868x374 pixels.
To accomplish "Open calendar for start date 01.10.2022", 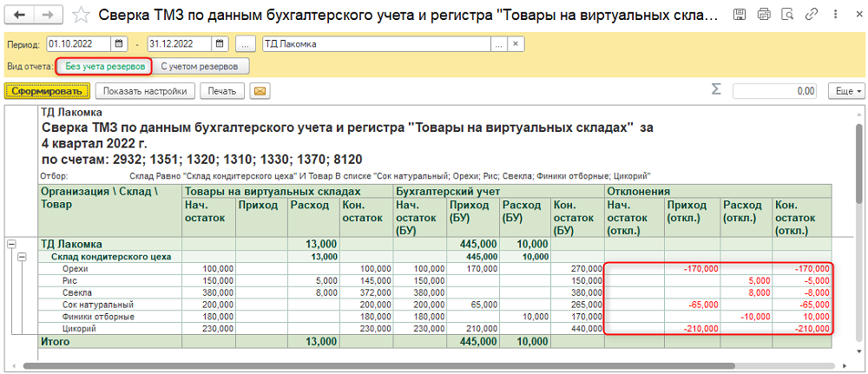I will click(123, 44).
